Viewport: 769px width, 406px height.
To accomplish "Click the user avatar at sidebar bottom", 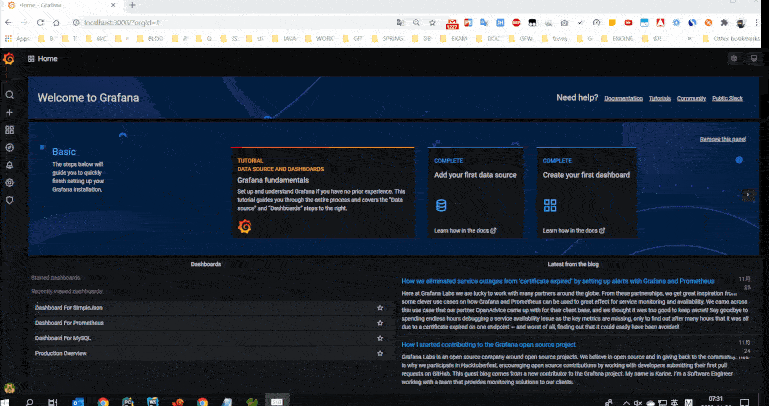I will (9, 388).
